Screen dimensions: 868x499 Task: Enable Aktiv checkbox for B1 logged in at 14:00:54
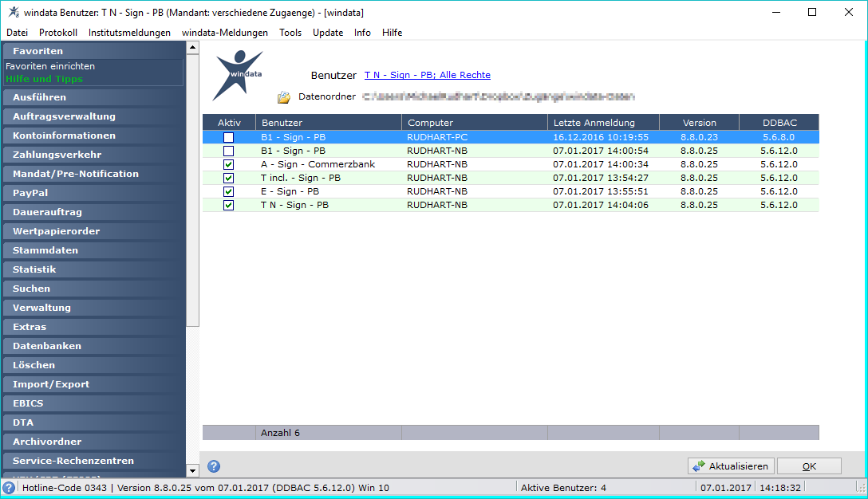tap(229, 151)
